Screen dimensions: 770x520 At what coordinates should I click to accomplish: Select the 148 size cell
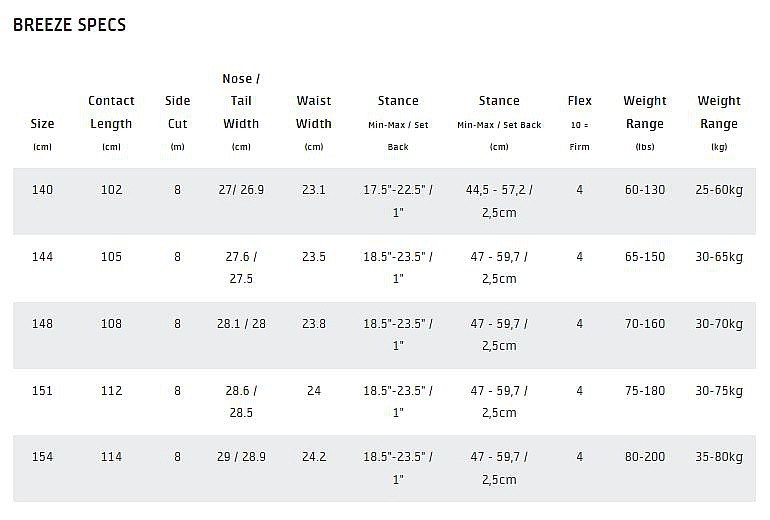(42, 324)
